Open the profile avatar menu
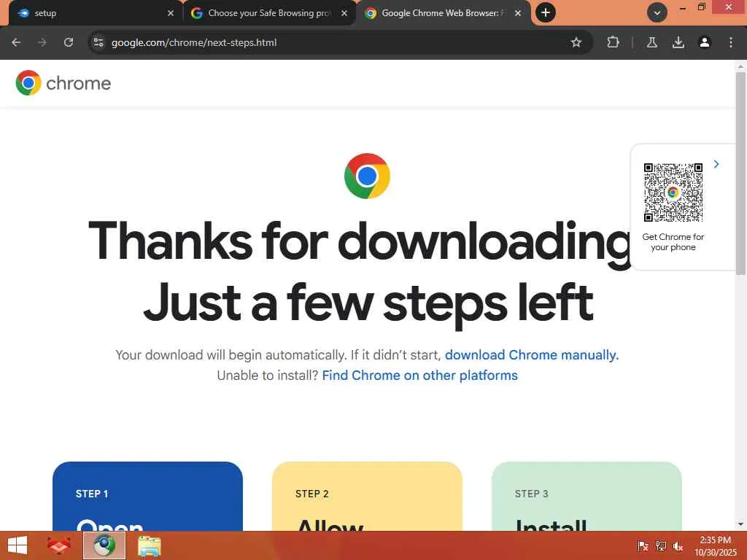The image size is (747, 560). pyautogui.click(x=704, y=42)
